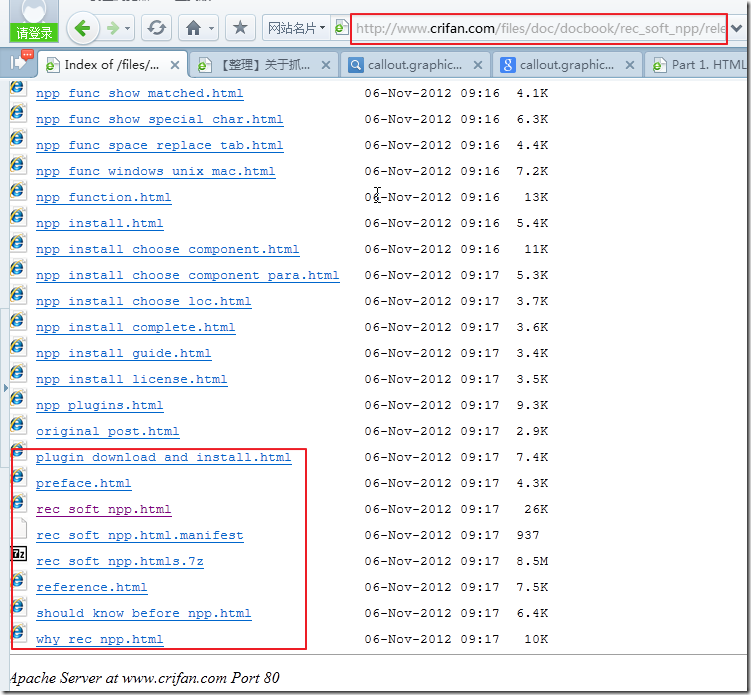Open npp_install_choose_component.html link

tap(168, 249)
